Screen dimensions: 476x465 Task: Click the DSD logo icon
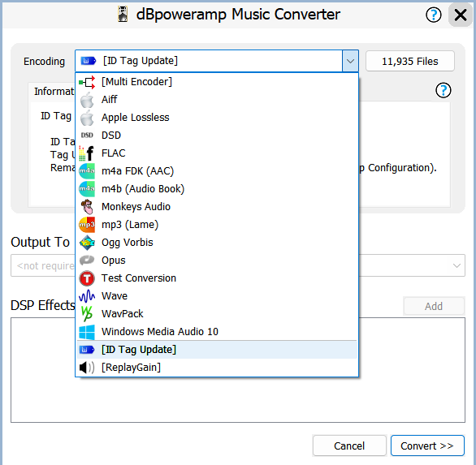(x=87, y=136)
